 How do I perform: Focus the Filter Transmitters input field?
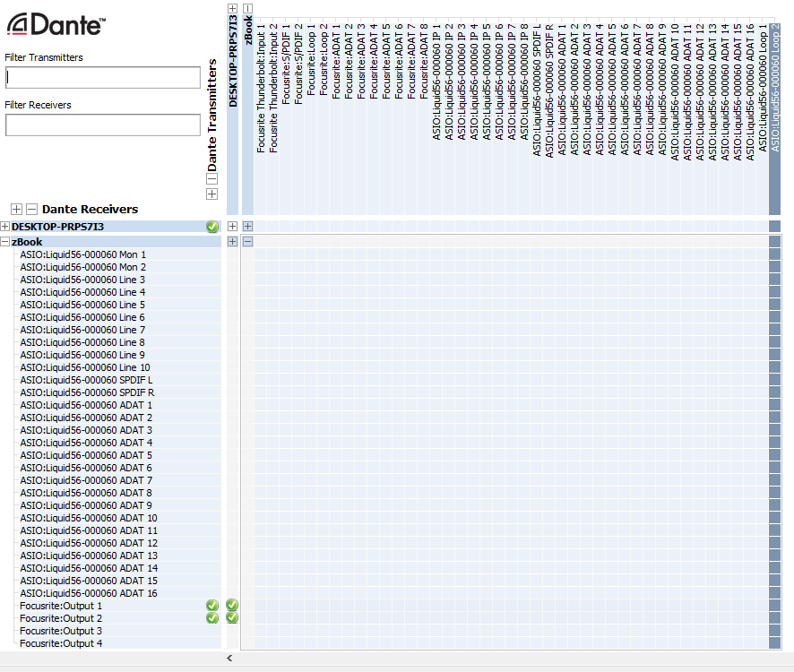pos(103,77)
